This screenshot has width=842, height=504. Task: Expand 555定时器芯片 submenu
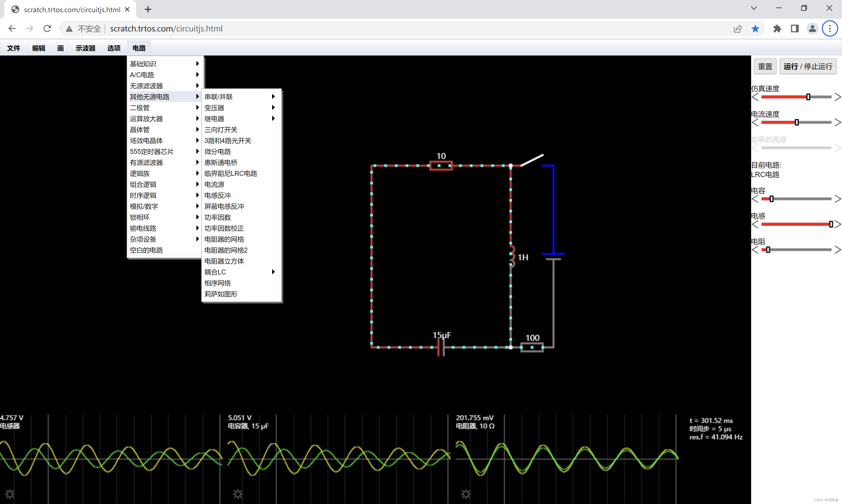coord(165,151)
